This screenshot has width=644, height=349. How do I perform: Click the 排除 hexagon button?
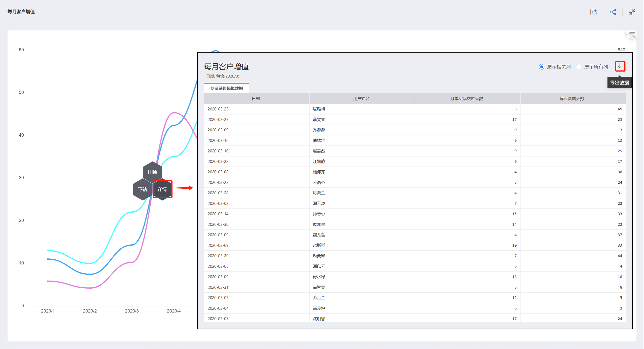tap(152, 172)
